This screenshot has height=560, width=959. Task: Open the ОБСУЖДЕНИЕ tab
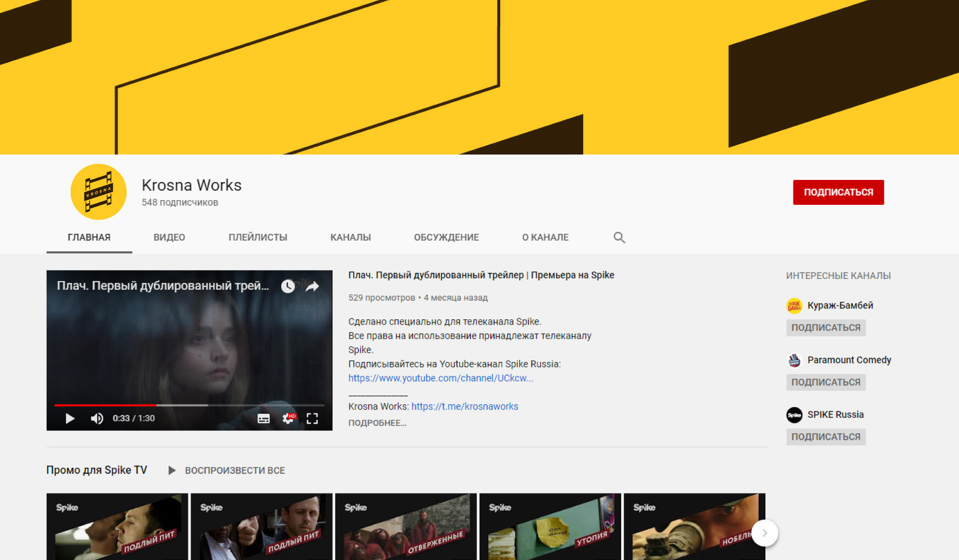coord(446,237)
